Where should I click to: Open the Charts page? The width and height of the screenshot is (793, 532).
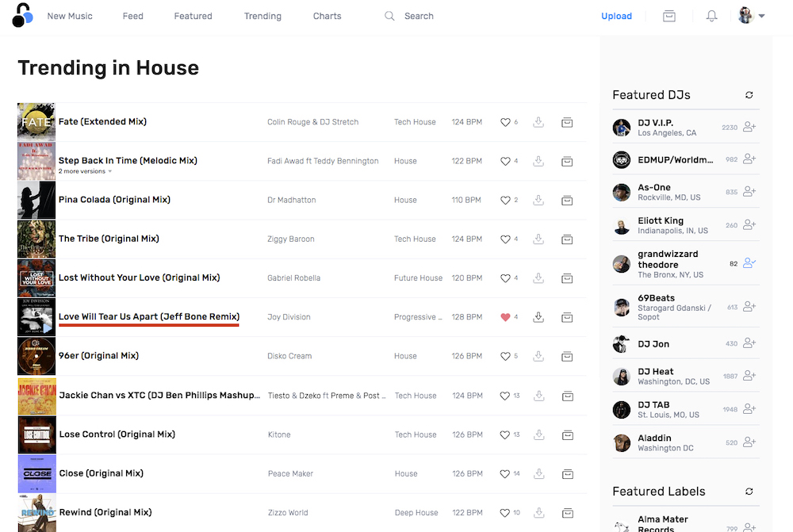pyautogui.click(x=328, y=16)
